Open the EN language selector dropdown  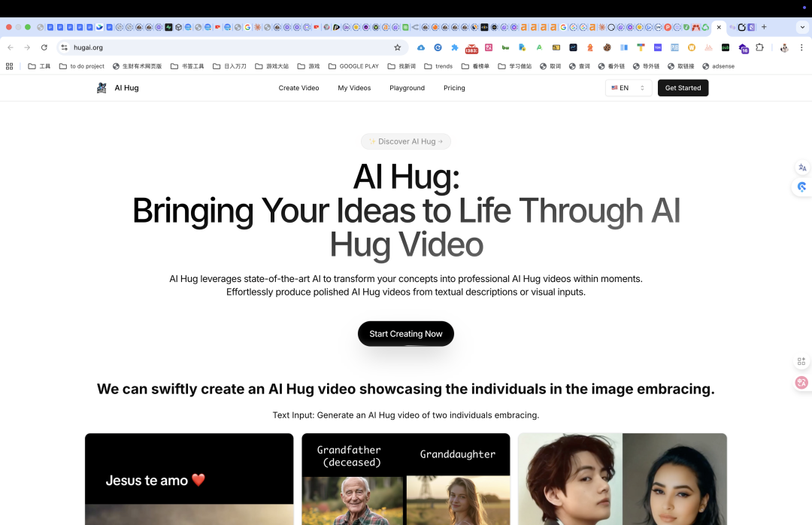click(x=628, y=88)
